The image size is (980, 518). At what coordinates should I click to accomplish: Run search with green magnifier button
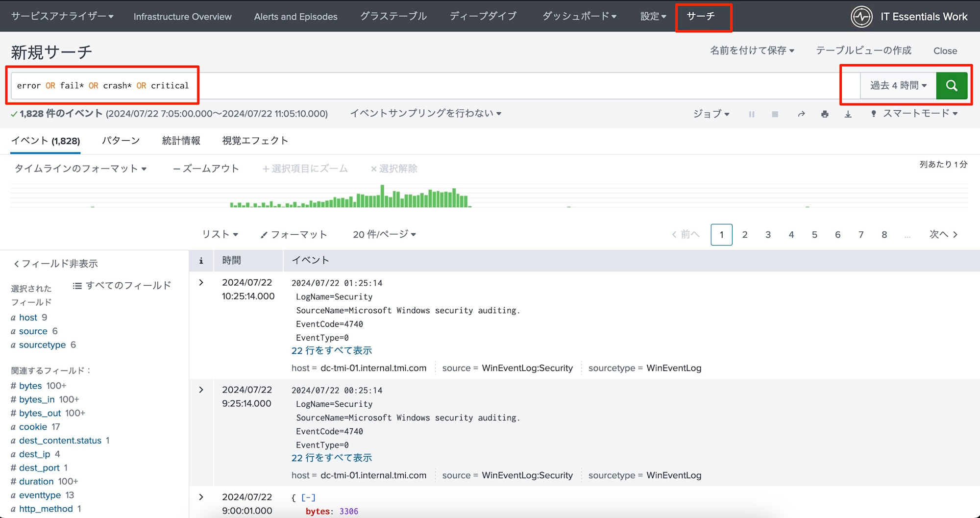coord(952,85)
